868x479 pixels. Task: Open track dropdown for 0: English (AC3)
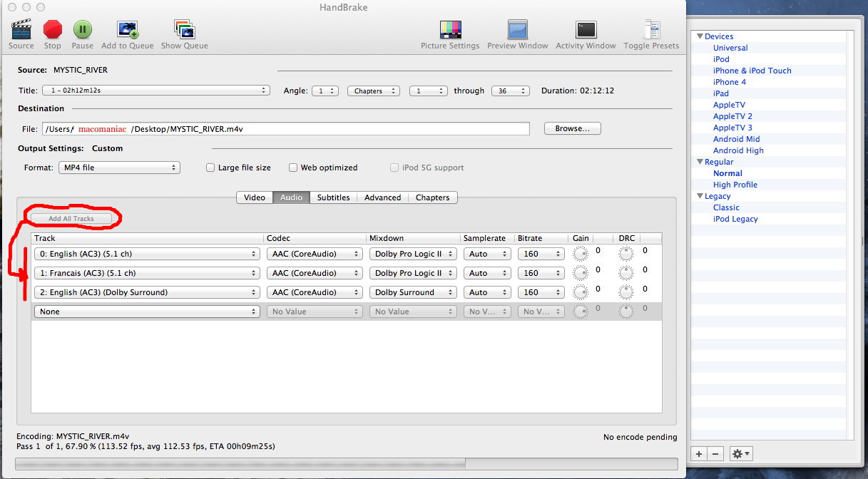coord(147,254)
